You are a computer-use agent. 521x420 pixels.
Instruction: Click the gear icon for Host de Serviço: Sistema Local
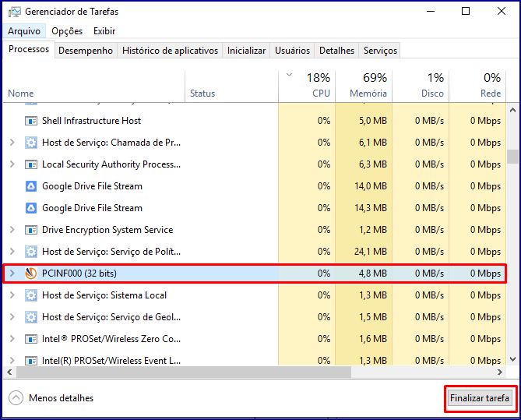coord(31,295)
